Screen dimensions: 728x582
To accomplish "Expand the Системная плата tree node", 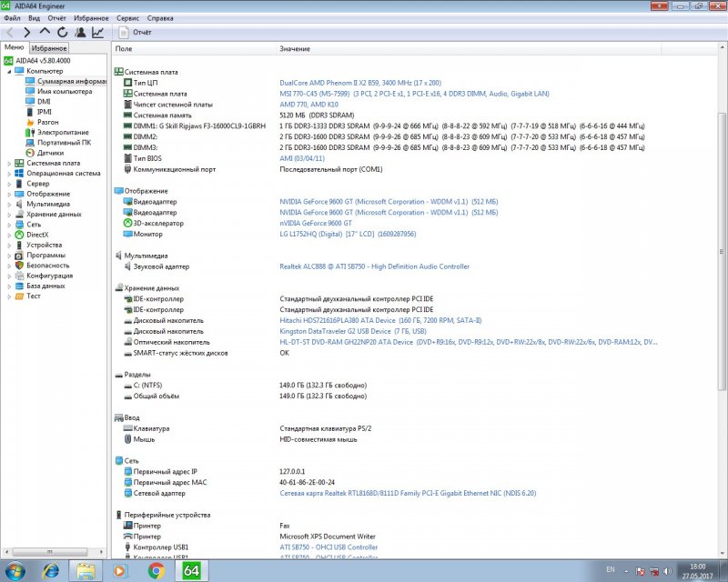I will 9,163.
